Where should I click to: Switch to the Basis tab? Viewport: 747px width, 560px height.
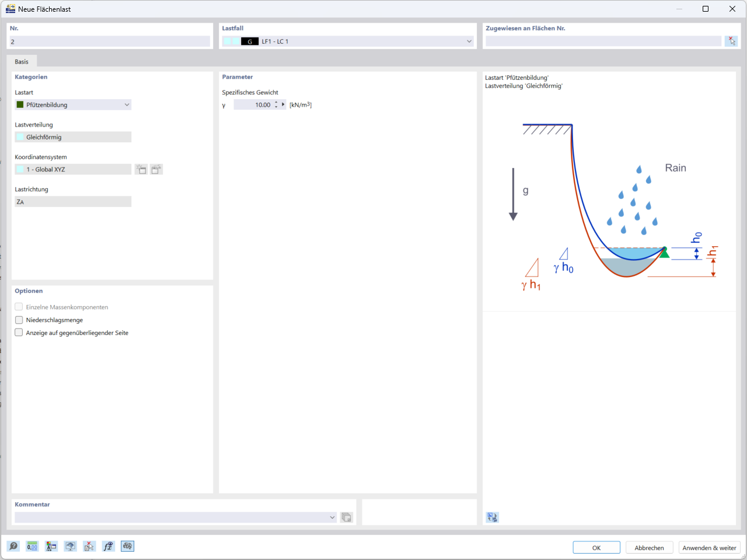coord(22,61)
